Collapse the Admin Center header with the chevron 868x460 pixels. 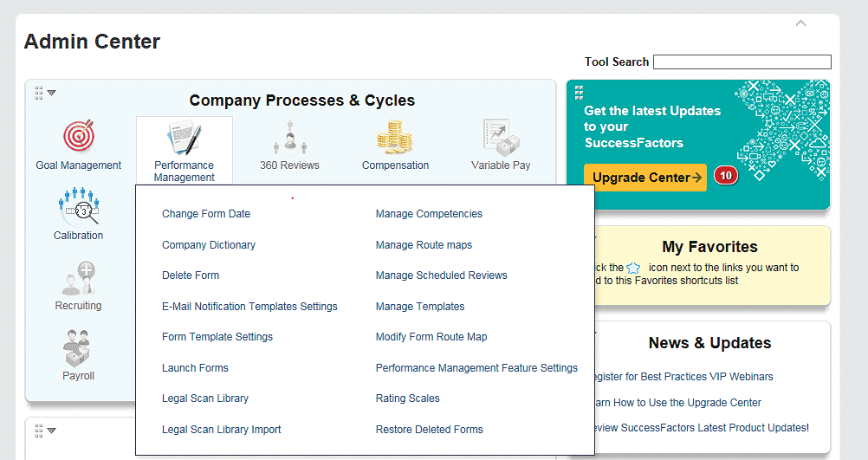click(x=800, y=23)
